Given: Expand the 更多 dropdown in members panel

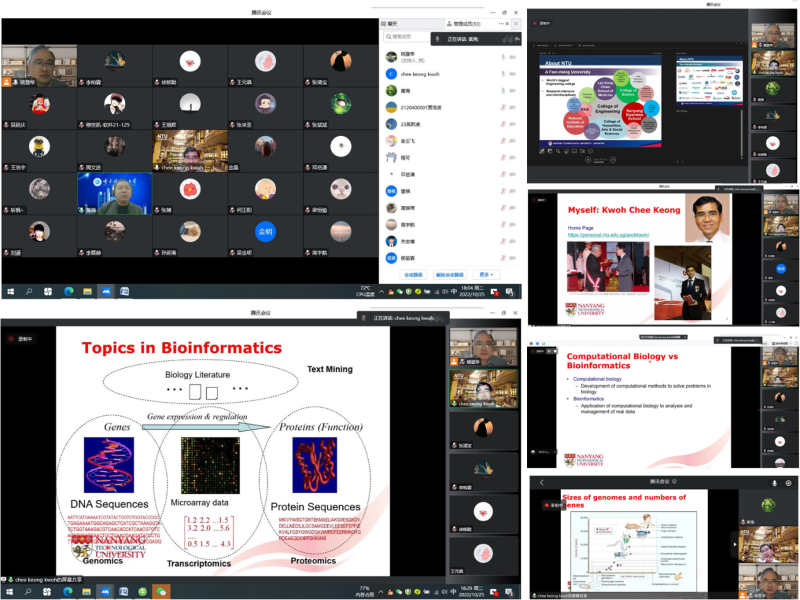Looking at the screenshot, I should point(486,273).
